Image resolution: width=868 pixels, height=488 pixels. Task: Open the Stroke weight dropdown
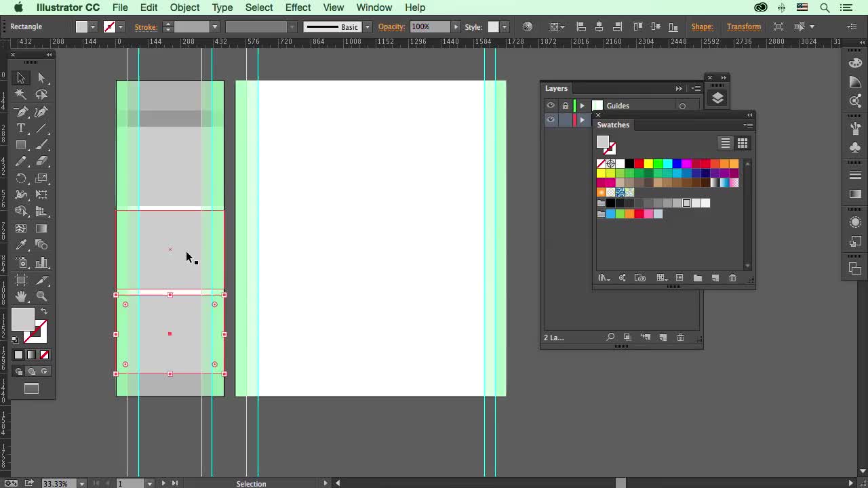pos(215,26)
